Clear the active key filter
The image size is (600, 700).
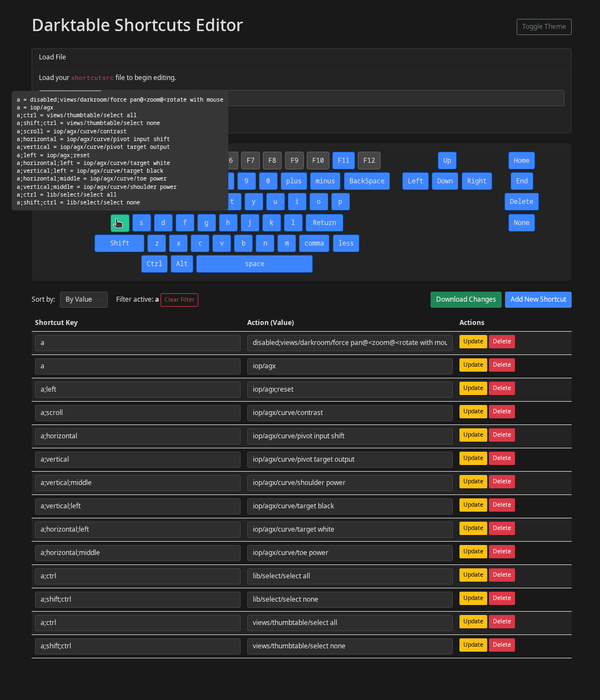(x=179, y=300)
